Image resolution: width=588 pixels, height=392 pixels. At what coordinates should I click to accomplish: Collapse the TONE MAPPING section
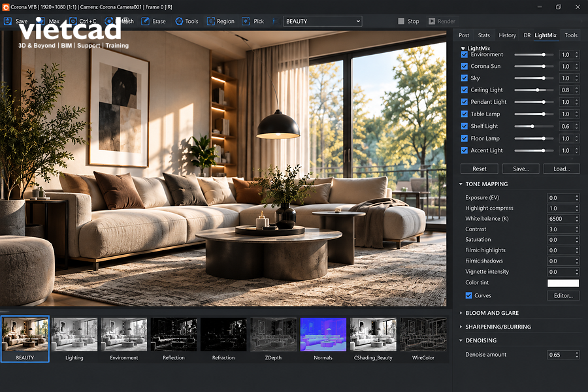[461, 184]
